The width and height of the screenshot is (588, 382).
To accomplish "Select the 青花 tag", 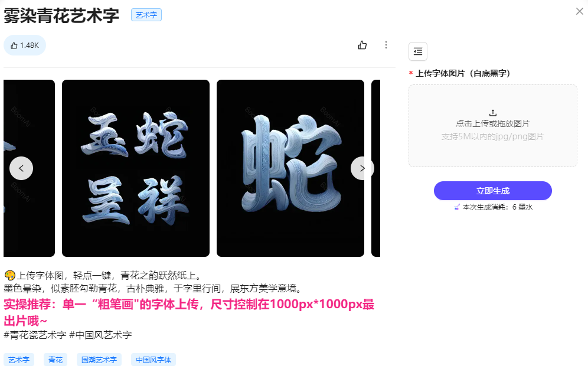I will pyautogui.click(x=55, y=360).
